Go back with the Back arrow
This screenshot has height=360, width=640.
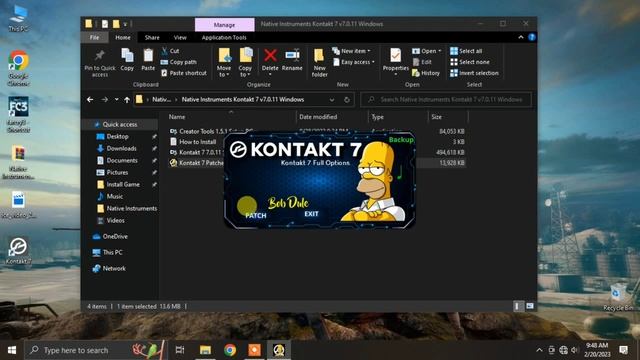pyautogui.click(x=90, y=100)
